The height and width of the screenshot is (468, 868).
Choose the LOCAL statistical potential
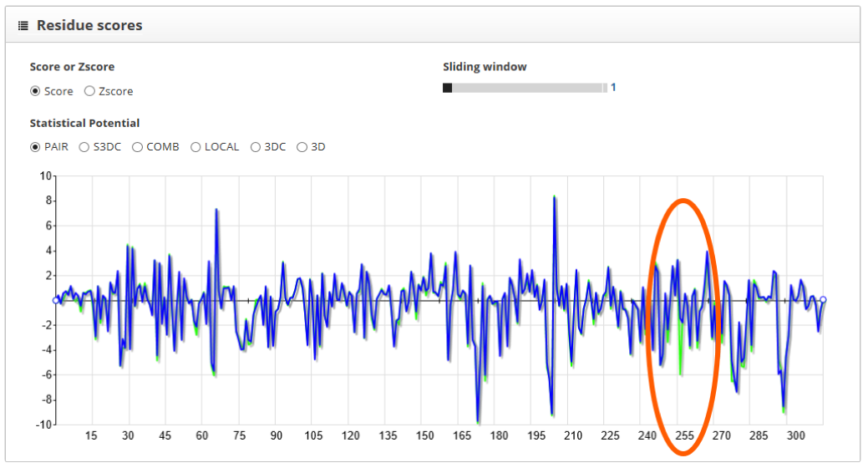(195, 147)
